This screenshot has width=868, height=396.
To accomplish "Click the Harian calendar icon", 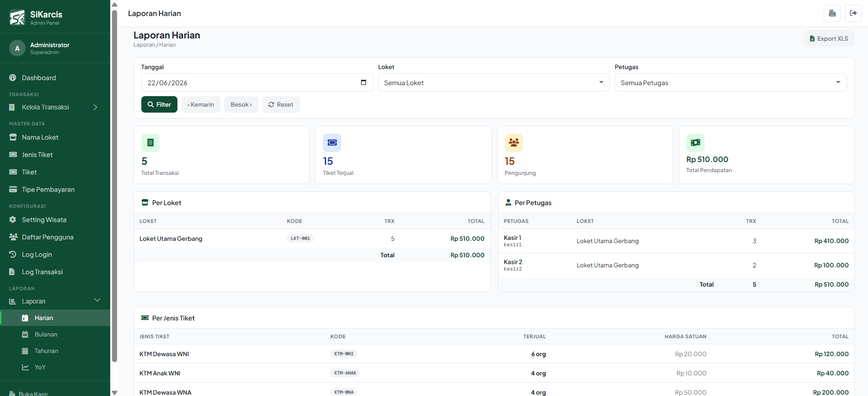I will pyautogui.click(x=25, y=318).
